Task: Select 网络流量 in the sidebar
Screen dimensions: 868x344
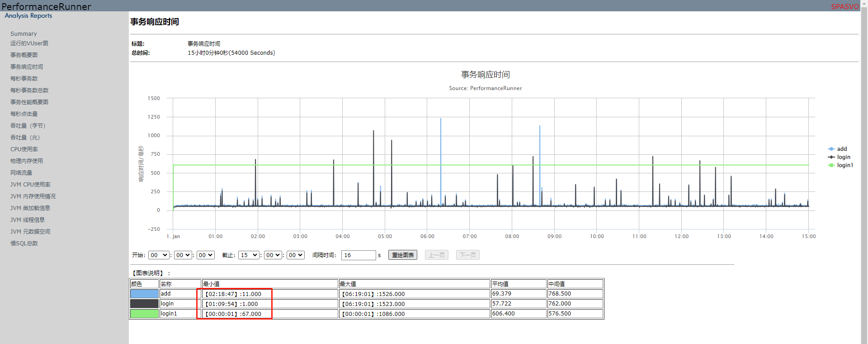Action: tap(21, 173)
